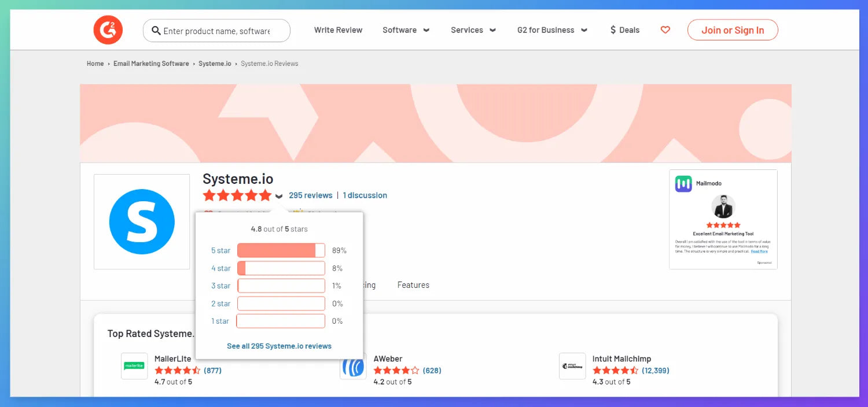Viewport: 868px width, 407px height.
Task: Filter by 5 star reviews
Action: coord(220,251)
